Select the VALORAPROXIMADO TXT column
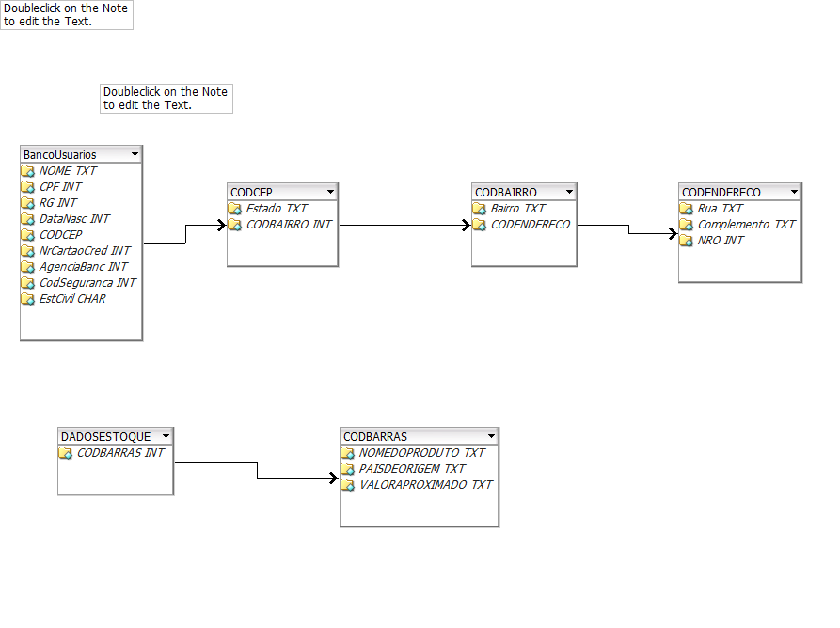The image size is (840, 628). (x=425, y=485)
